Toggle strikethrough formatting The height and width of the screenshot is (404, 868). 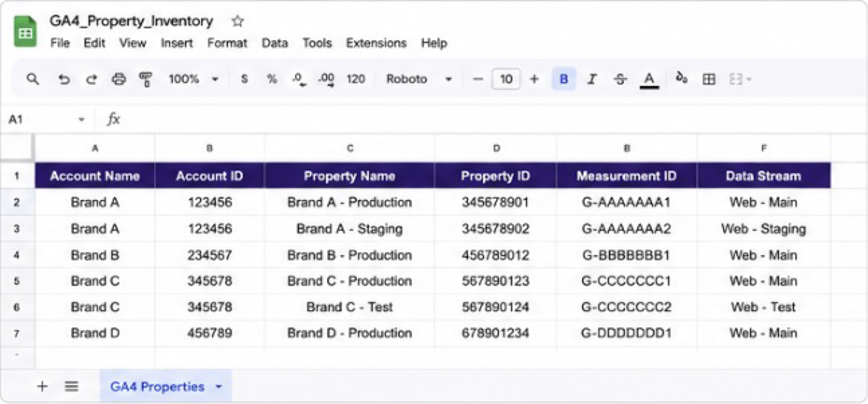pyautogui.click(x=620, y=79)
